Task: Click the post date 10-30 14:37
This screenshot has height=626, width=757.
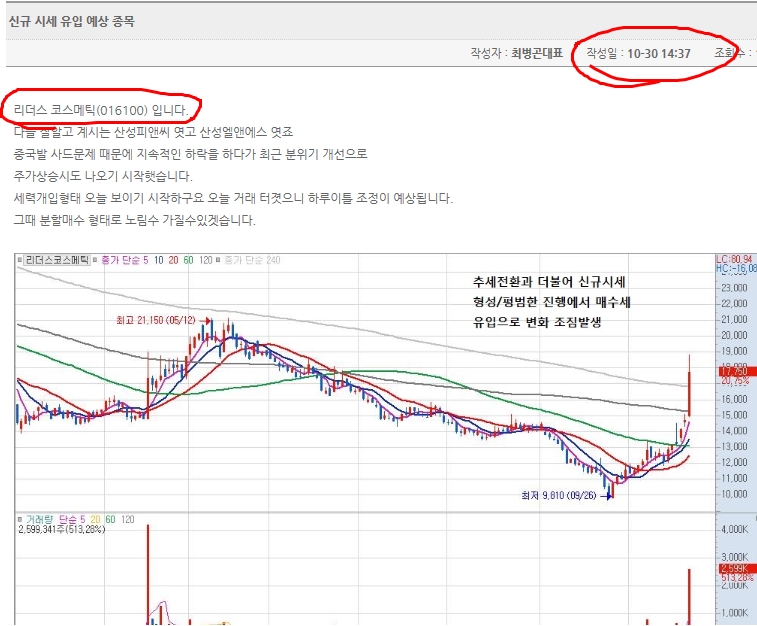Action: [659, 54]
